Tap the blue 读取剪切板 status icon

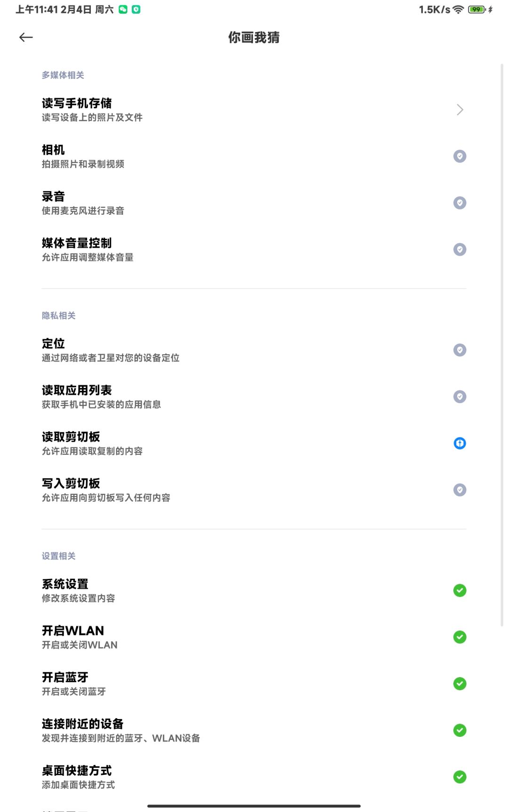(460, 443)
